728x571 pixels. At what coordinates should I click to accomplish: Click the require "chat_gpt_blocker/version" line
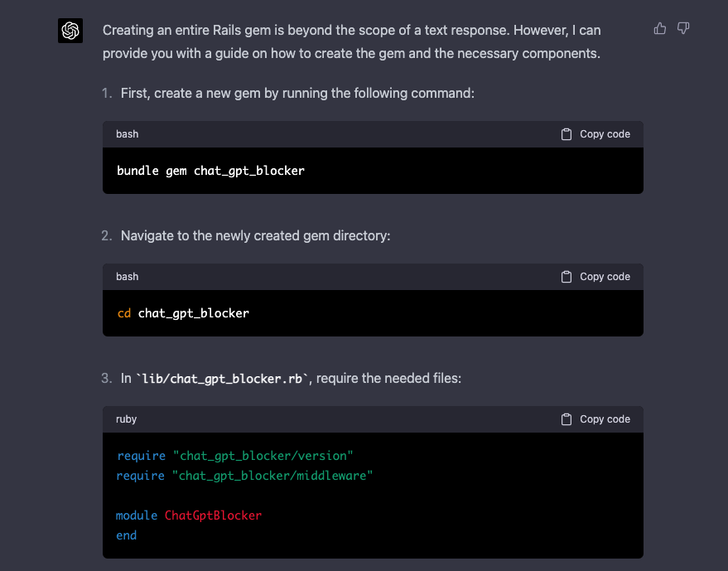(x=235, y=456)
